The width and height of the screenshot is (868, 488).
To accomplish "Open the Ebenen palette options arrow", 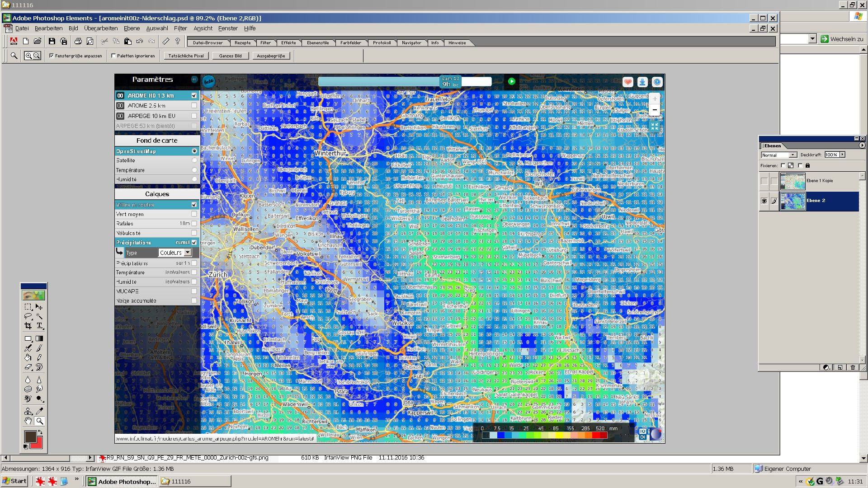I will [x=862, y=145].
